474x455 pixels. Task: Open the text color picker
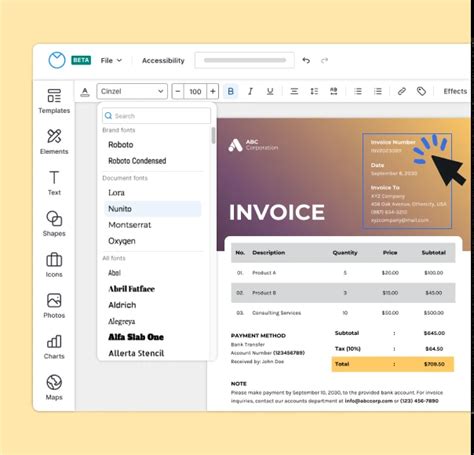click(x=85, y=92)
